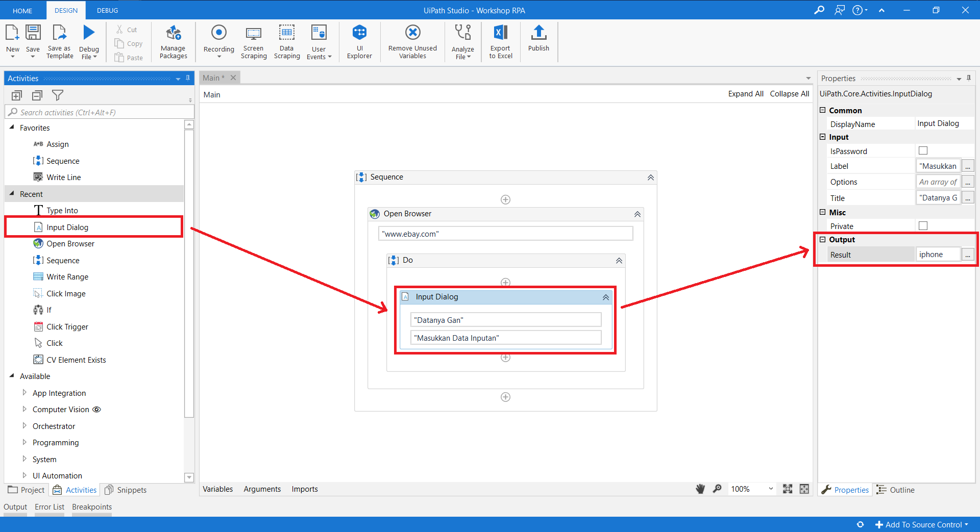
Task: Open the zoom level 100% dropdown
Action: tap(770, 489)
